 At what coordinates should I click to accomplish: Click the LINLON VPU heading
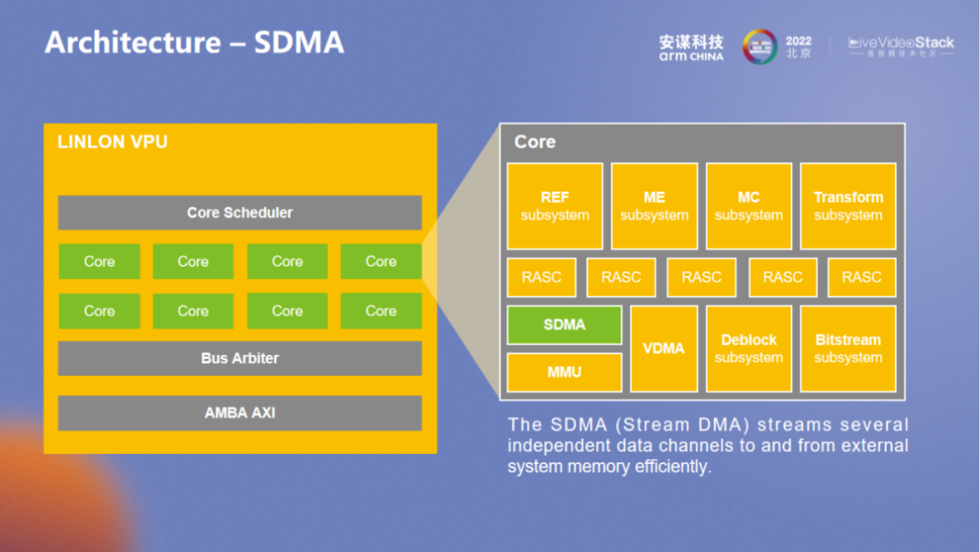[x=113, y=143]
